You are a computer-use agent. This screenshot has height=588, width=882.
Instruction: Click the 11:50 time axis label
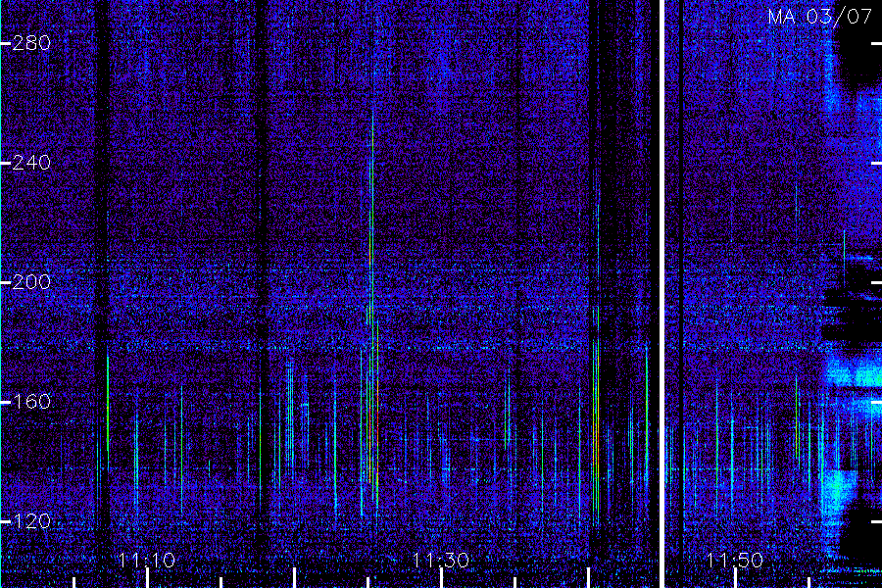click(735, 561)
